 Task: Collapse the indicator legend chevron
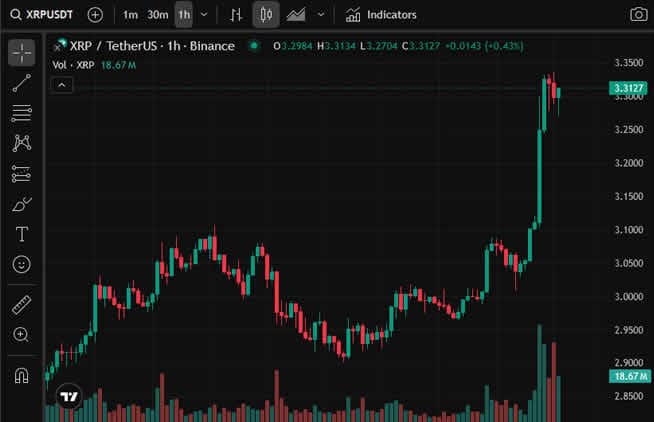(62, 85)
